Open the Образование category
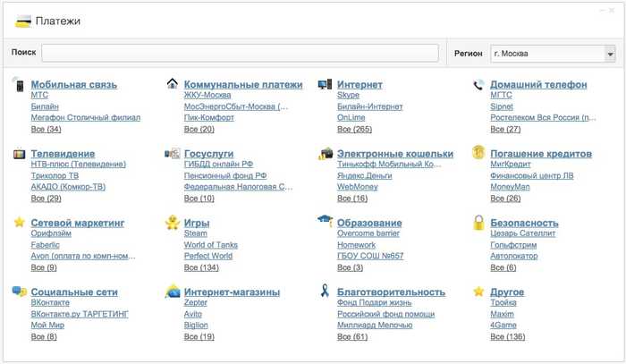The image size is (626, 364). click(369, 223)
